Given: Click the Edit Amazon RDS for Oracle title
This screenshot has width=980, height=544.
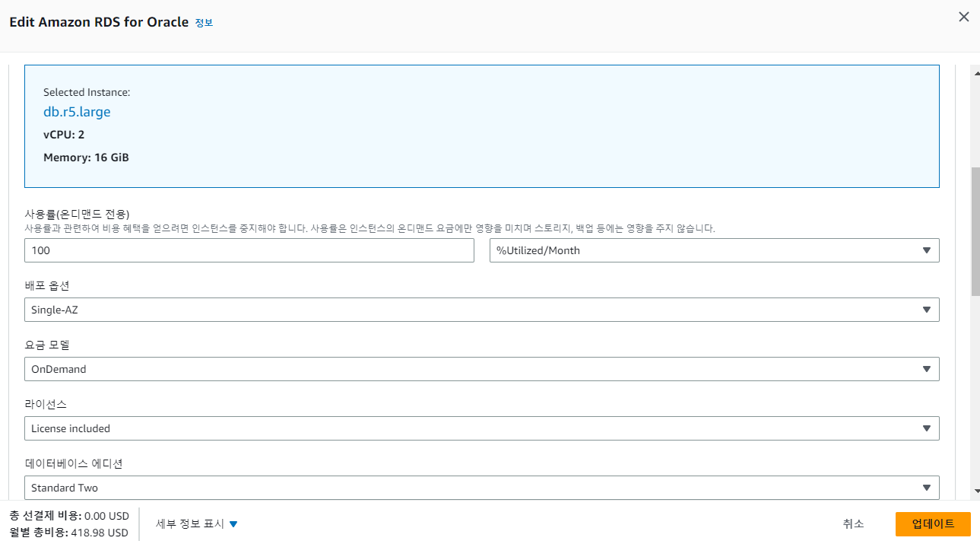Looking at the screenshot, I should 99,22.
